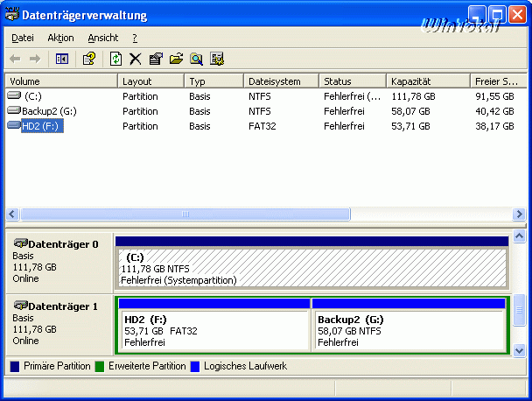Click the Delete X toolbar icon
The height and width of the screenshot is (401, 532).
[x=136, y=59]
